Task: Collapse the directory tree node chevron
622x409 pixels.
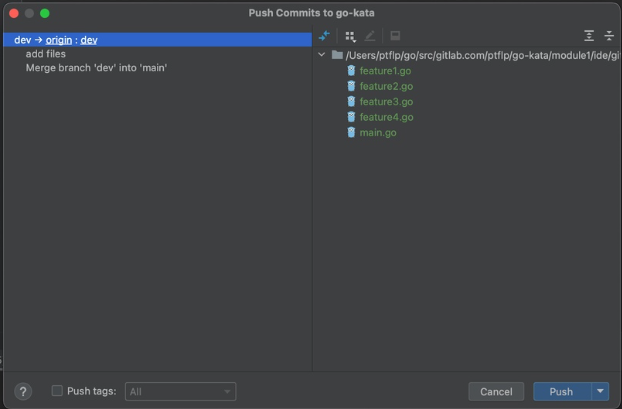Action: [x=322, y=55]
